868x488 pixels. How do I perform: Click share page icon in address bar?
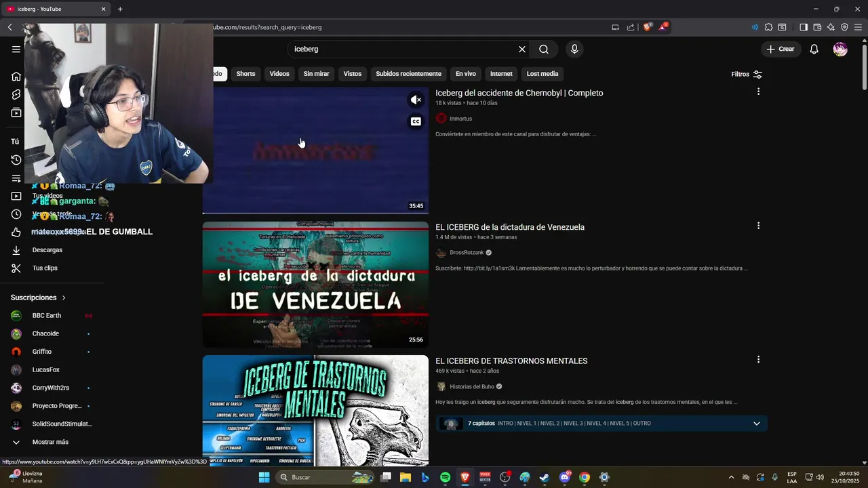[x=631, y=27]
